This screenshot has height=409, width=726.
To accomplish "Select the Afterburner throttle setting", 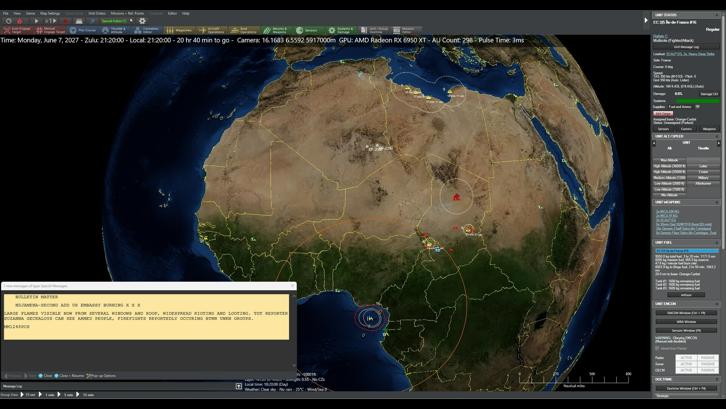I will [x=703, y=183].
